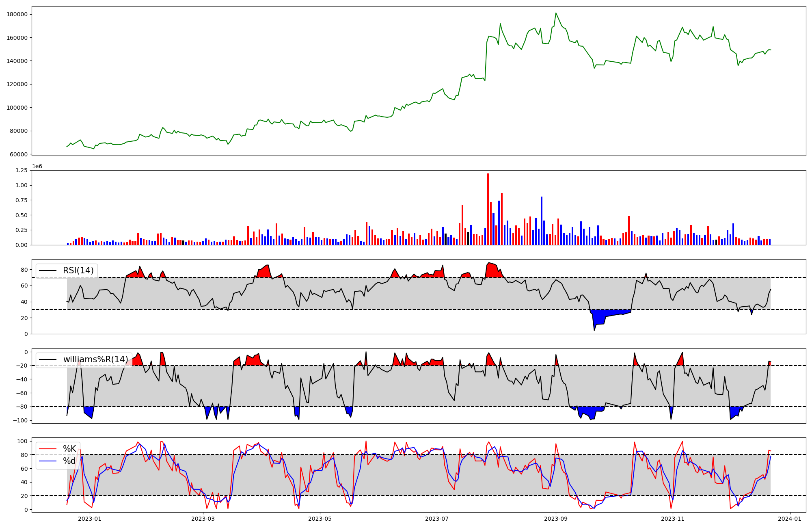Click the 2023-05 x-axis date label
The image size is (812, 528).
[x=320, y=519]
